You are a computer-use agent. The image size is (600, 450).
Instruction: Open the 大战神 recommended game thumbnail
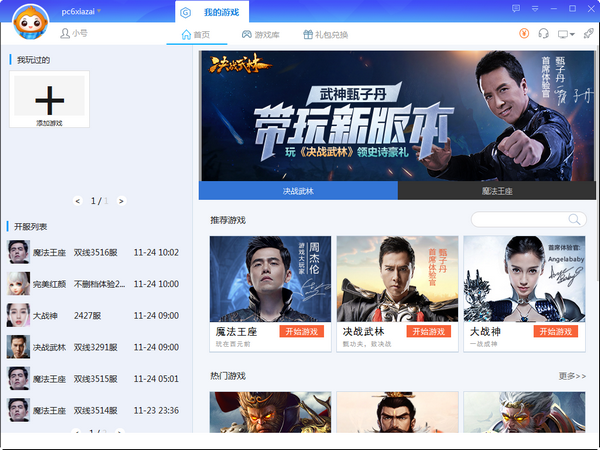click(524, 278)
